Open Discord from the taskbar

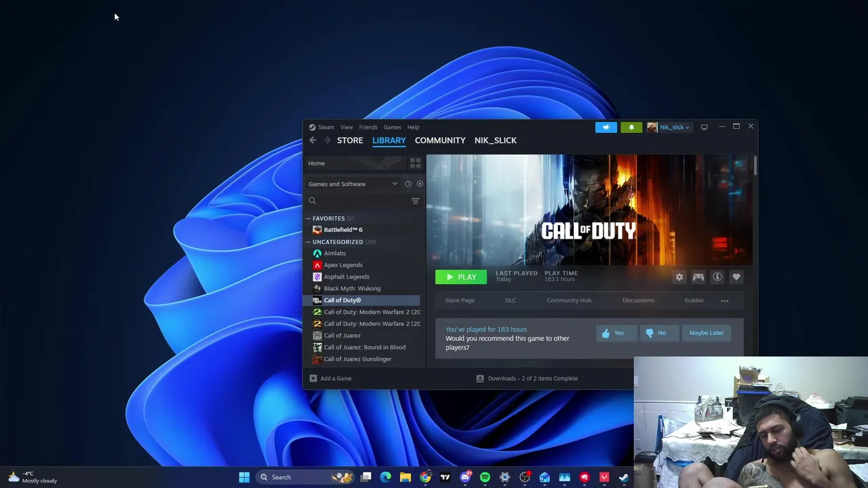pos(465,477)
